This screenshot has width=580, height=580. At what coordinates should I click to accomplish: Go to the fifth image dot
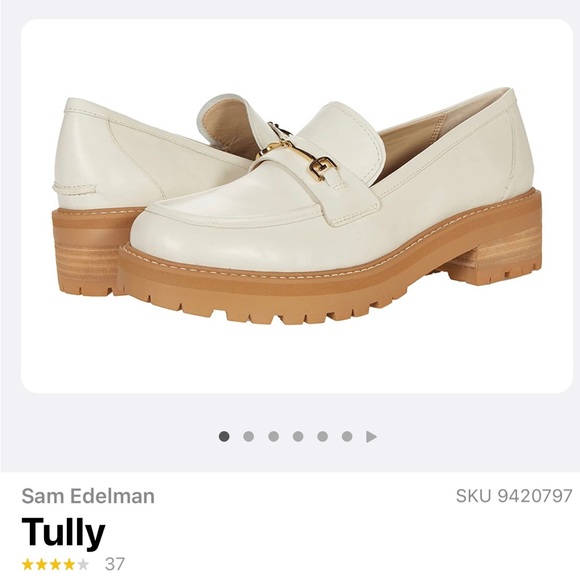click(323, 436)
